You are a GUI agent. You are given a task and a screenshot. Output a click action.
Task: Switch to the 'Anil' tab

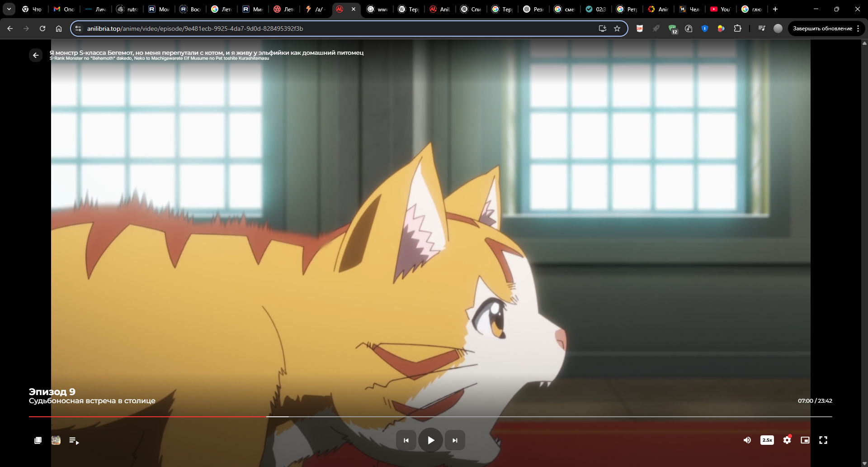tap(440, 9)
